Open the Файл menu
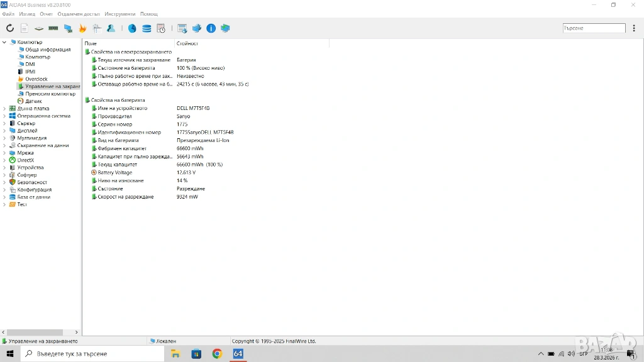 point(8,14)
